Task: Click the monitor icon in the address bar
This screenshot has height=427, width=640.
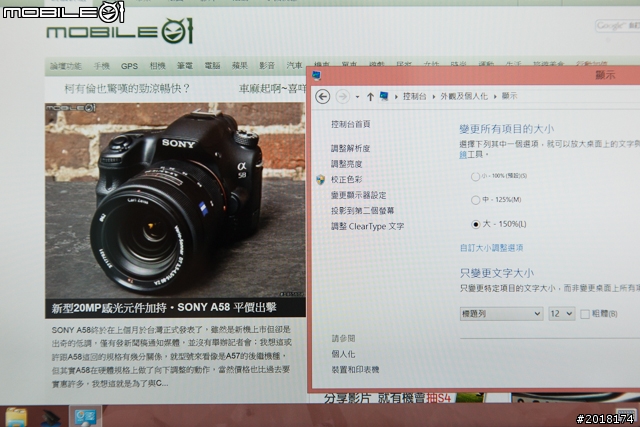Action: tap(384, 96)
